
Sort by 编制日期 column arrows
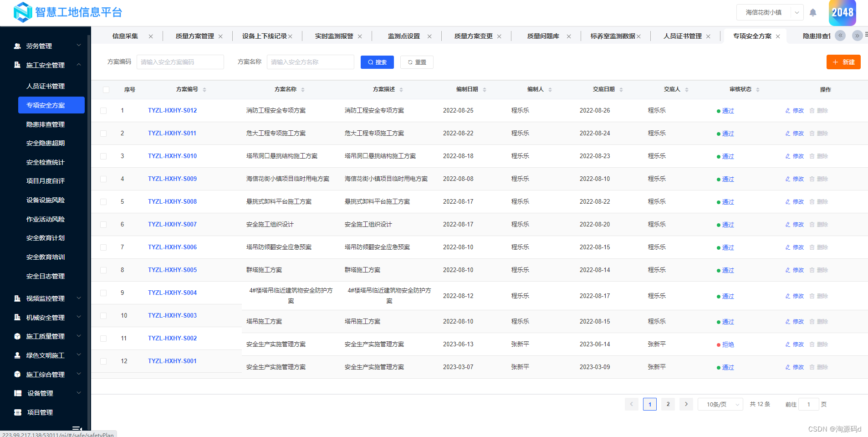click(485, 90)
